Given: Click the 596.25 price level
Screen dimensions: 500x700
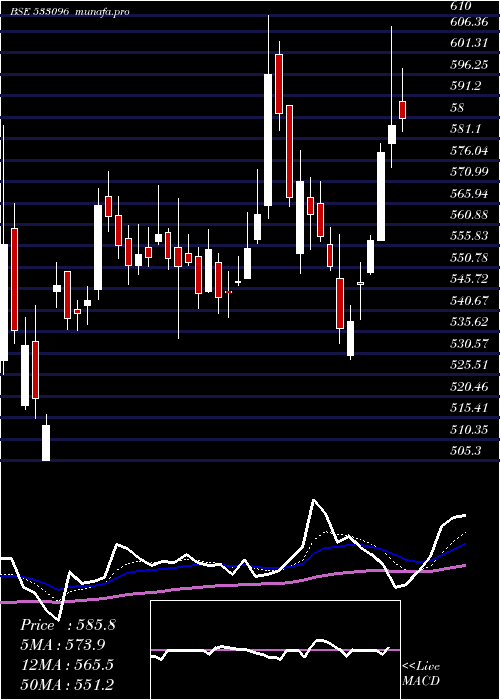Looking at the screenshot, I should pyautogui.click(x=469, y=65).
